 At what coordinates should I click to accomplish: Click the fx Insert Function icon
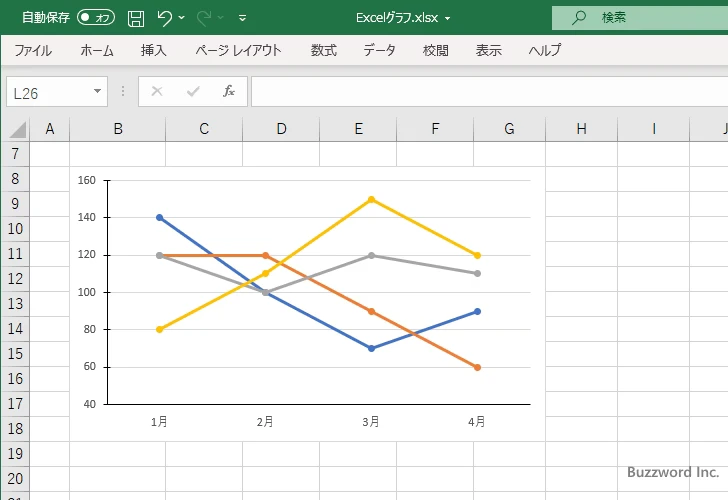pos(229,91)
